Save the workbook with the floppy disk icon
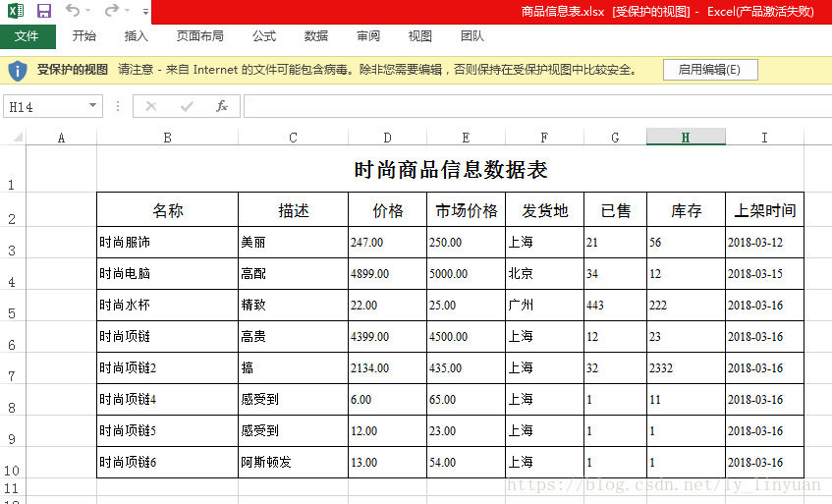The width and height of the screenshot is (832, 504). 44,11
